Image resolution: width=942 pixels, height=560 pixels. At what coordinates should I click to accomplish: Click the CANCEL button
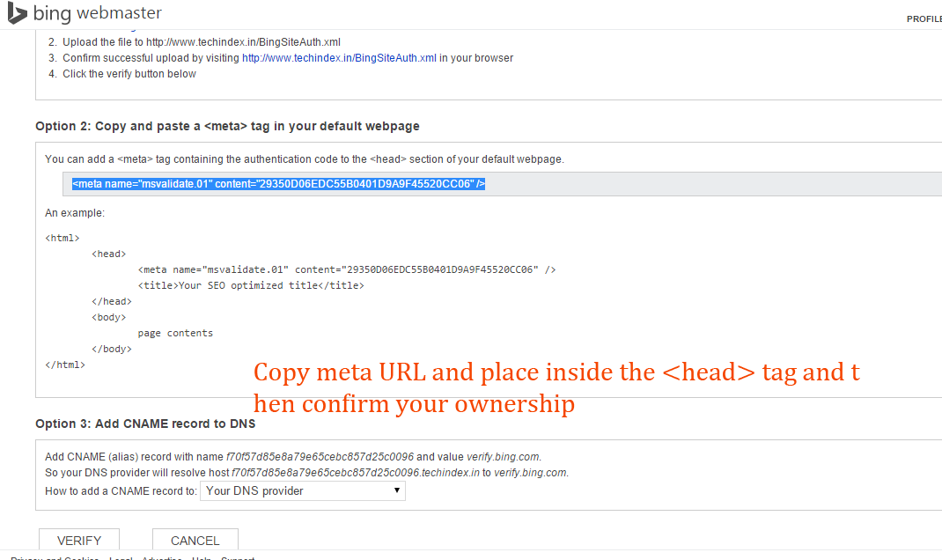195,540
